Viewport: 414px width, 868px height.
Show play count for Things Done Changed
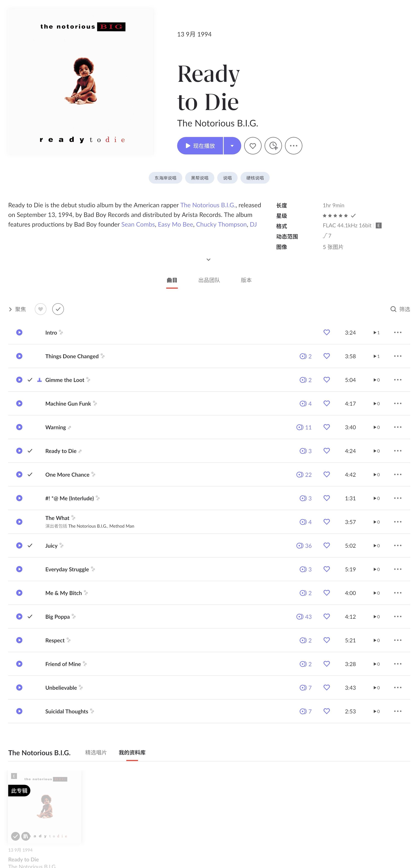[x=376, y=356]
